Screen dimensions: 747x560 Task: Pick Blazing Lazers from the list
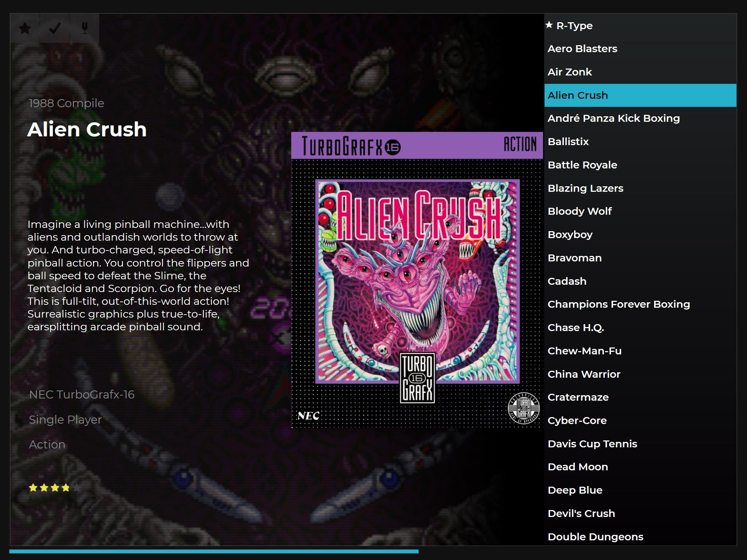[585, 188]
